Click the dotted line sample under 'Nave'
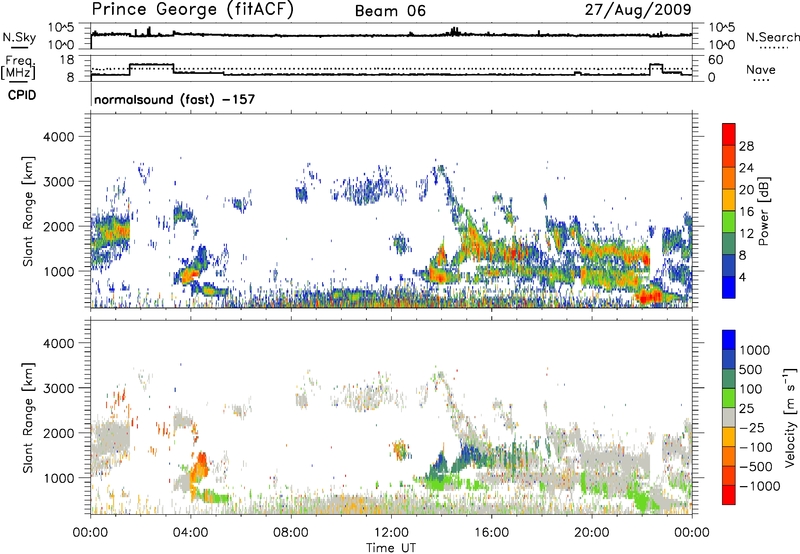This screenshot has height=554, width=800. point(761,80)
